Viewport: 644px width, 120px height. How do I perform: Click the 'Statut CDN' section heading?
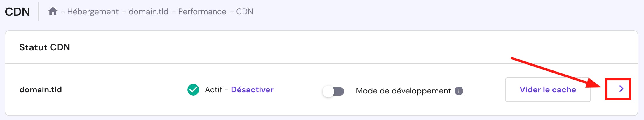pyautogui.click(x=45, y=47)
